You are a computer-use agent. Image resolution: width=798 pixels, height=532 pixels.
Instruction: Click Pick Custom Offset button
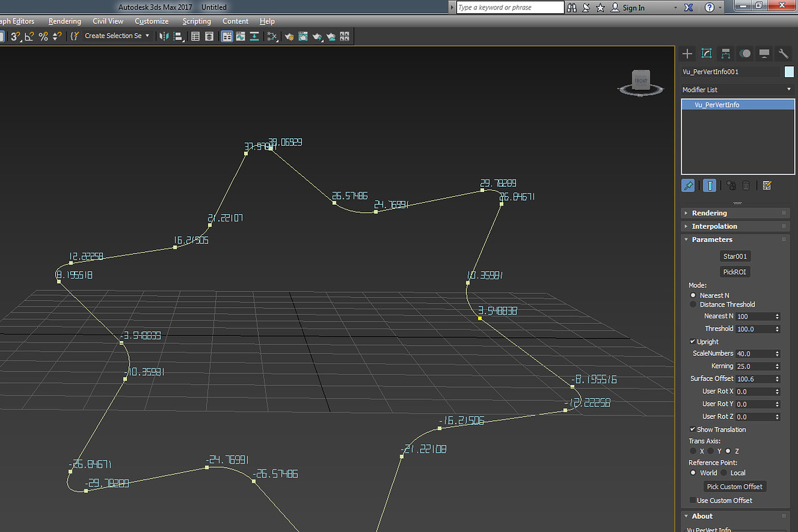tap(735, 487)
